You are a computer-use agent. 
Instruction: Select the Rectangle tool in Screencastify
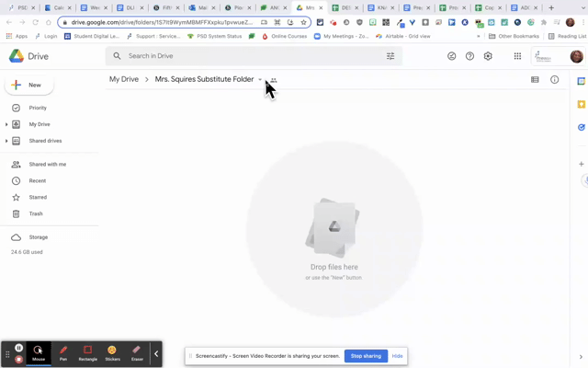pyautogui.click(x=88, y=353)
